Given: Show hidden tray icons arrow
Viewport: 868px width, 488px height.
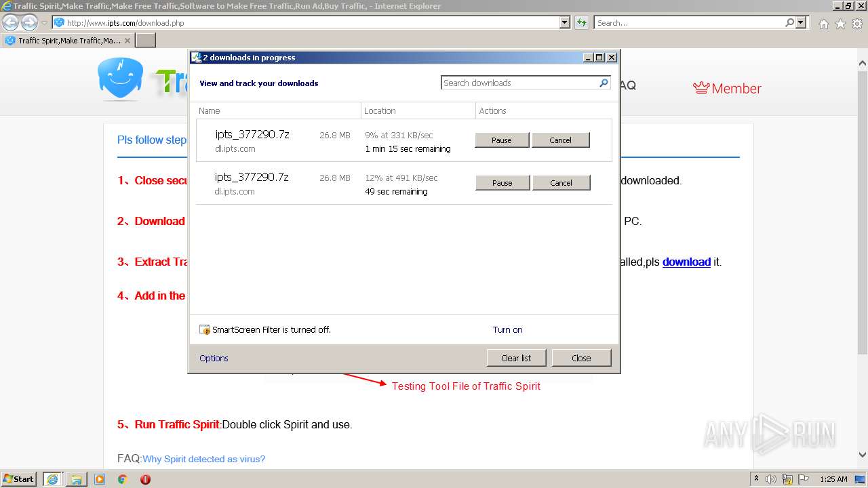Looking at the screenshot, I should pos(756,479).
